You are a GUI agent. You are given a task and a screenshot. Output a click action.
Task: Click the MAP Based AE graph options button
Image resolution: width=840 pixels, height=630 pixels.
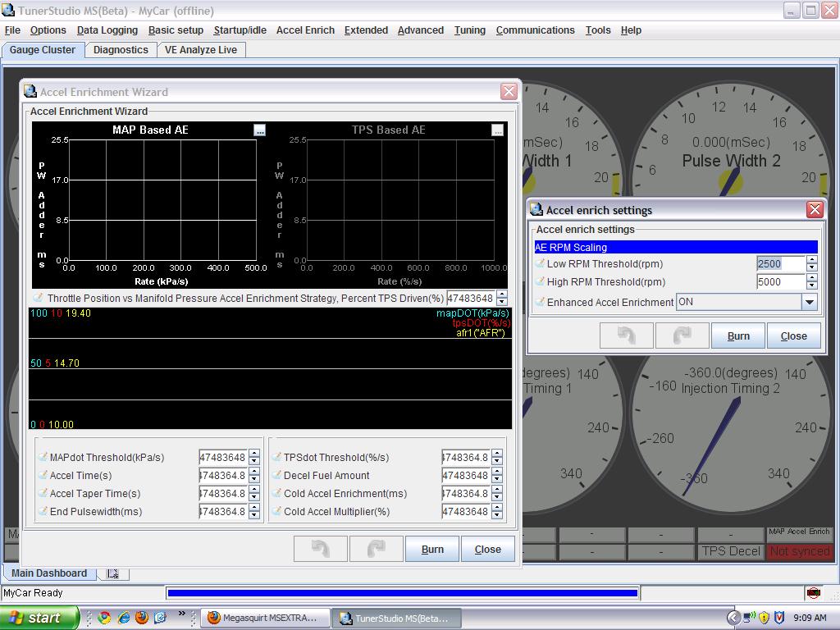[259, 130]
